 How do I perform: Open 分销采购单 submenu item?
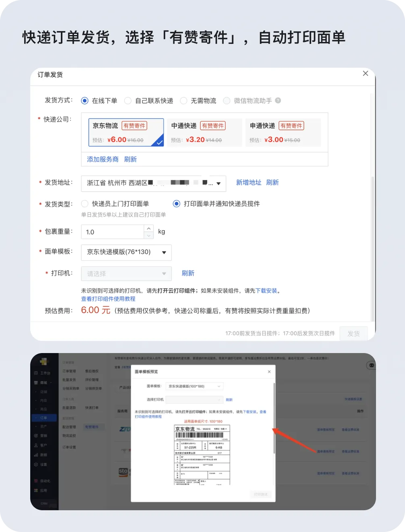71,389
